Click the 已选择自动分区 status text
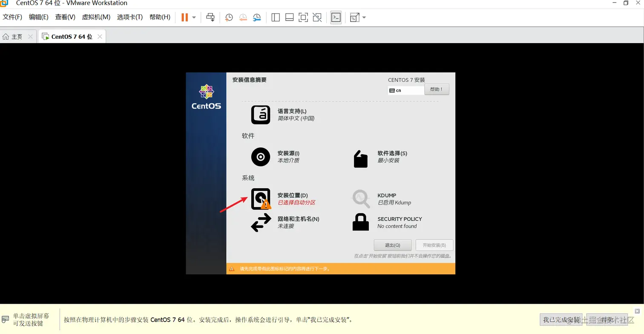 tap(296, 203)
